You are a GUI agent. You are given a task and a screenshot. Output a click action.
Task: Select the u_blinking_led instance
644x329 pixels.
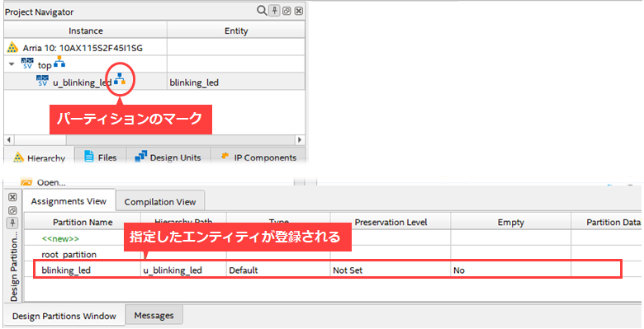(154, 82)
